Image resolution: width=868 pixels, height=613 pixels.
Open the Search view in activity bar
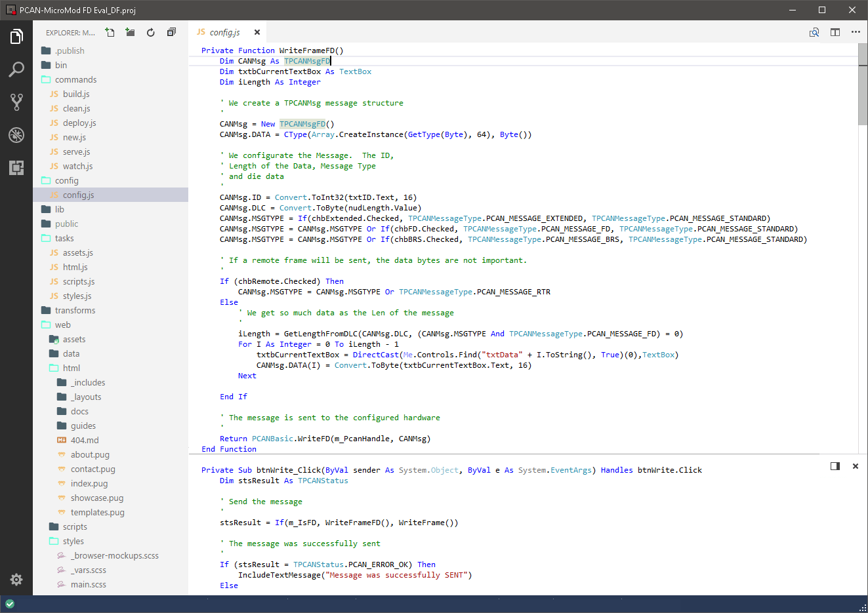coord(16,69)
